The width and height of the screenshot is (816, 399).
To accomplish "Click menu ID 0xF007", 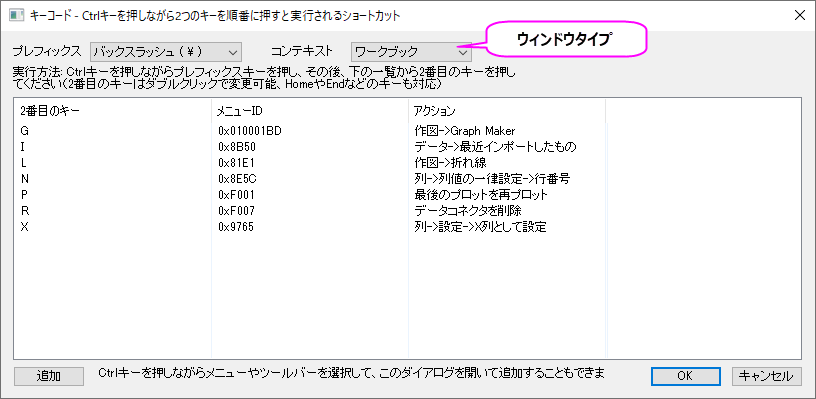I will 236,211.
